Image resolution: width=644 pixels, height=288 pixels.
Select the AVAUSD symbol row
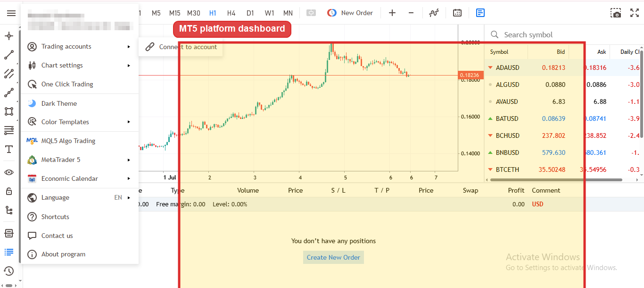[562, 102]
